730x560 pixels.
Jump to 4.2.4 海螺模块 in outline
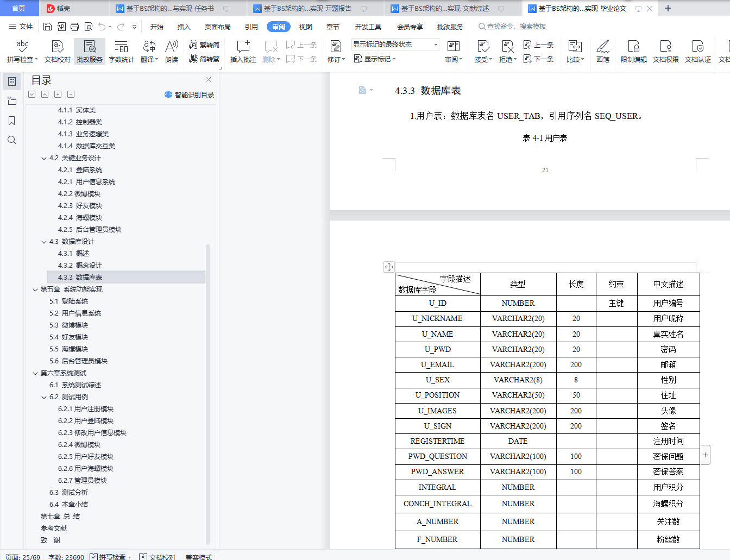(x=80, y=218)
